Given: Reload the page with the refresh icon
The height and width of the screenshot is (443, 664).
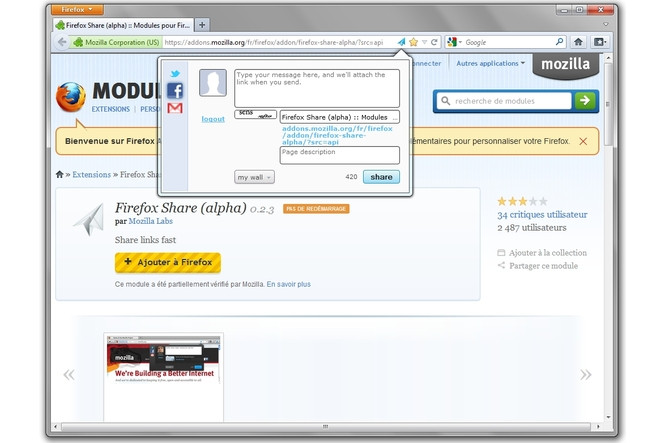Looking at the screenshot, I should click(434, 42).
